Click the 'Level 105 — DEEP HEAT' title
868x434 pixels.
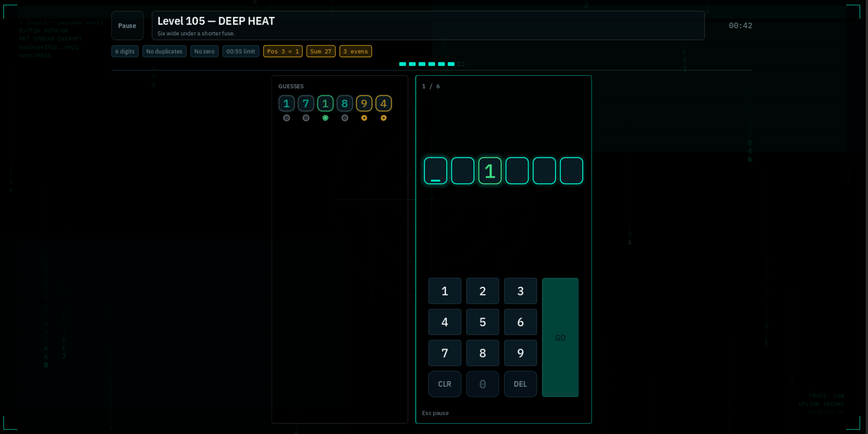pyautogui.click(x=216, y=21)
